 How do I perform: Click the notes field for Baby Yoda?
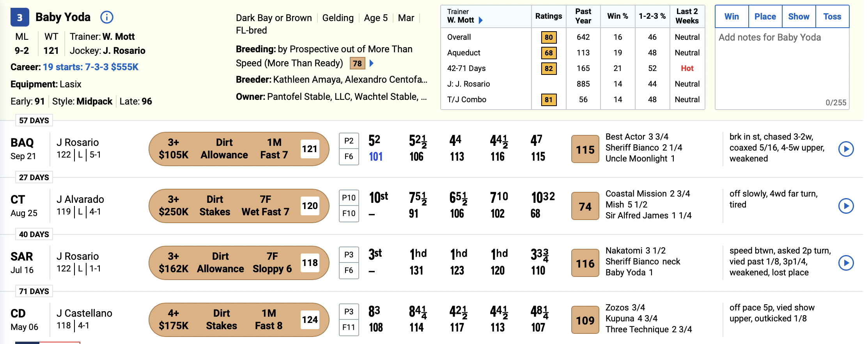pos(782,69)
